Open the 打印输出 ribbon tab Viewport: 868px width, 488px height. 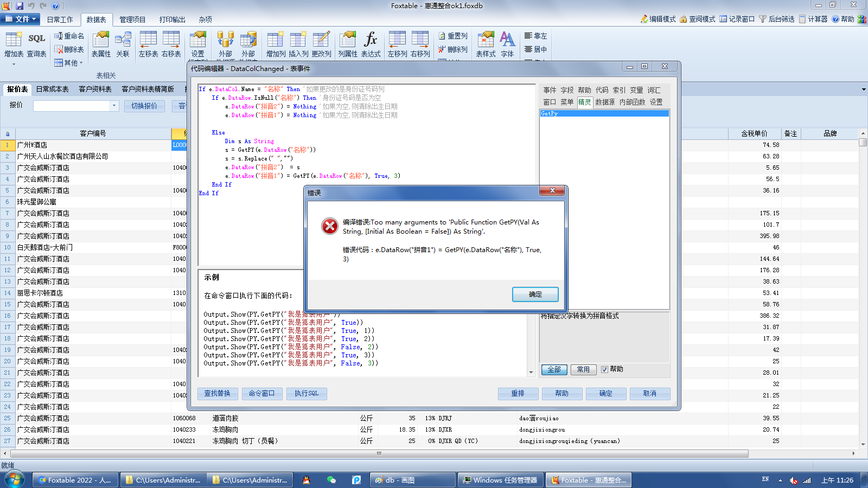[172, 20]
